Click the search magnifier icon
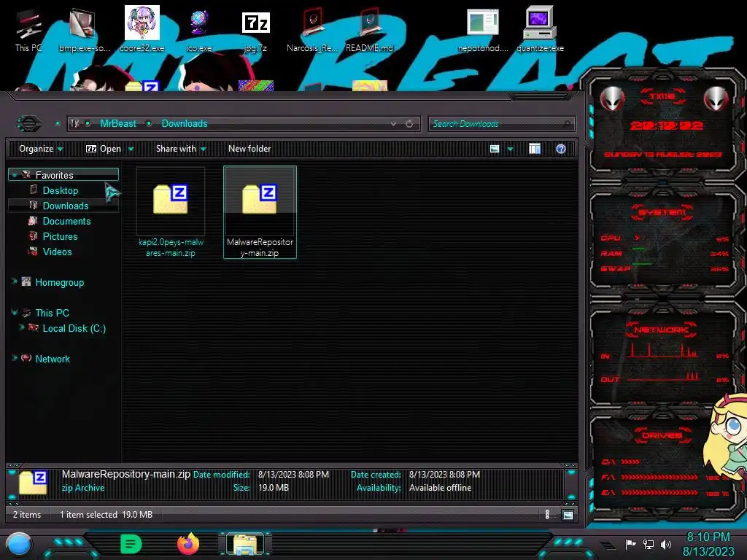747x560 pixels. (566, 124)
